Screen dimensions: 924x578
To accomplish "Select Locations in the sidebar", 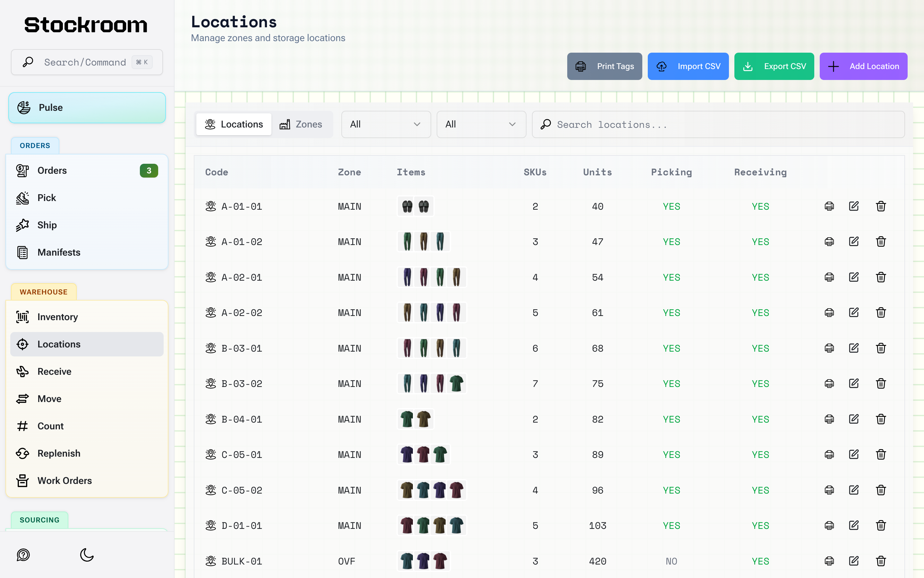I will 87,344.
